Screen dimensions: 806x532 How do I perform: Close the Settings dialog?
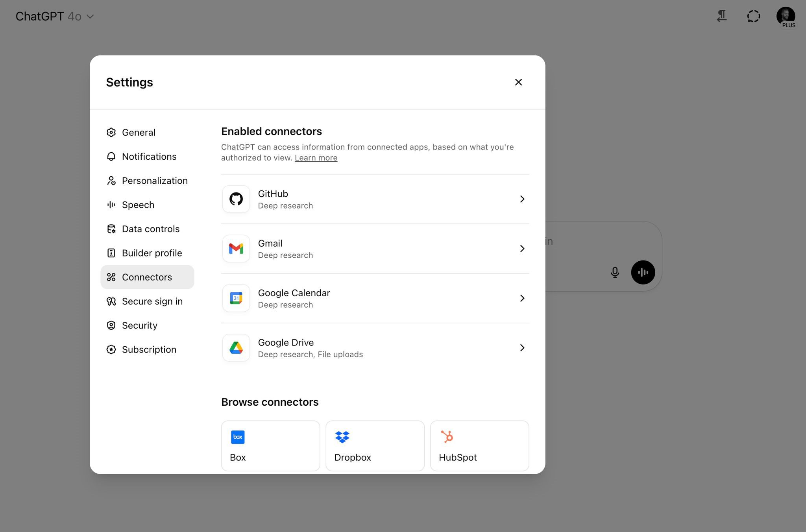(x=518, y=82)
